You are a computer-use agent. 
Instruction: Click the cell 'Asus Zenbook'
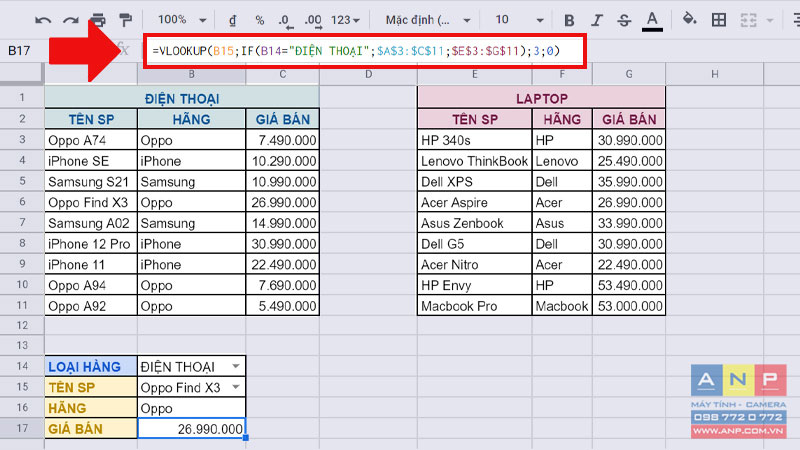click(475, 223)
